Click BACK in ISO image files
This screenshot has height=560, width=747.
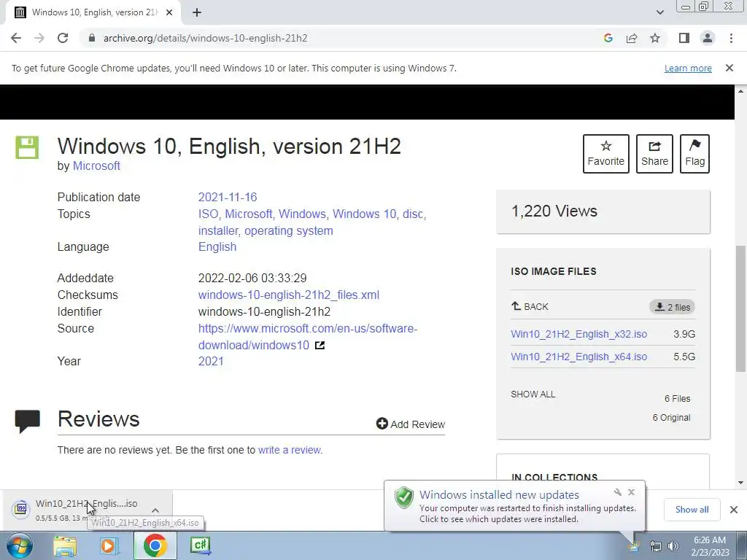(x=530, y=306)
